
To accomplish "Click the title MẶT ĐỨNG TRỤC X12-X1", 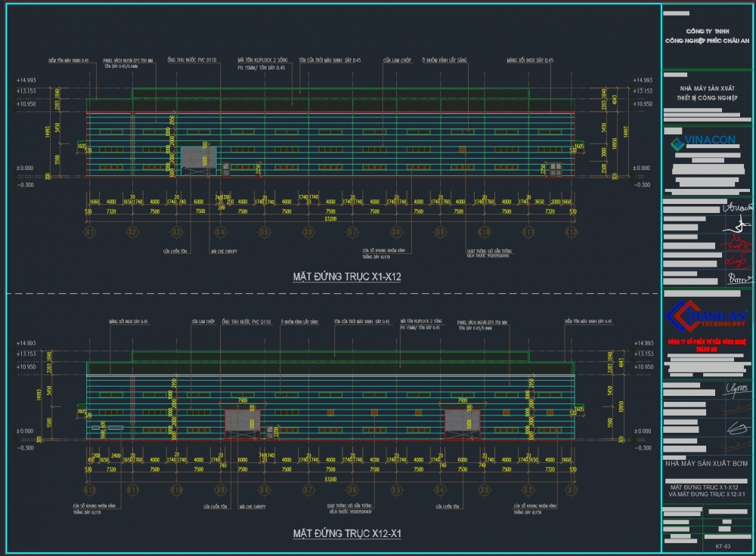I will tap(346, 534).
